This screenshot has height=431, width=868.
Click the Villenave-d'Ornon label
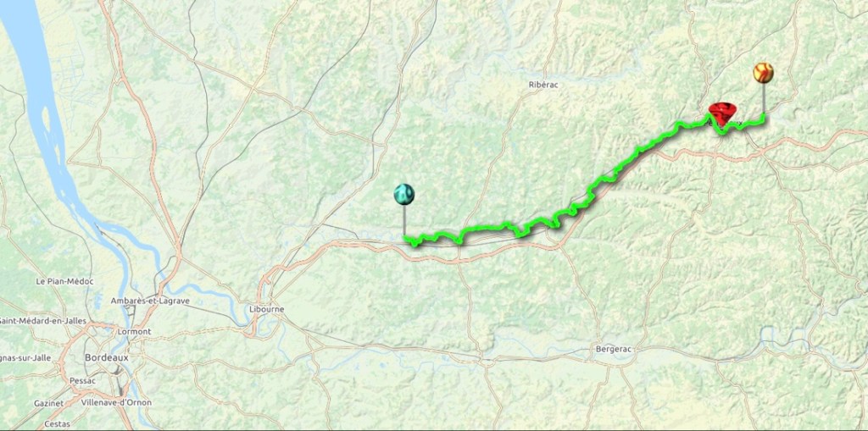point(115,402)
